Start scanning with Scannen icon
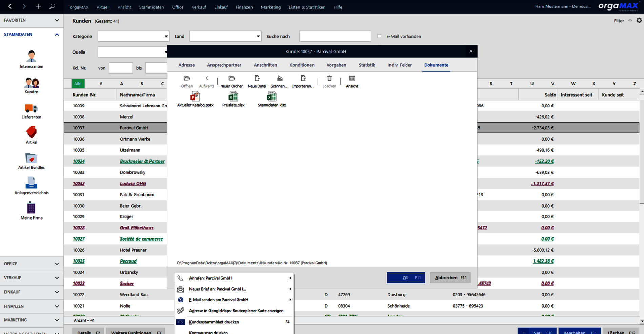Image resolution: width=644 pixels, height=334 pixels. tap(280, 82)
